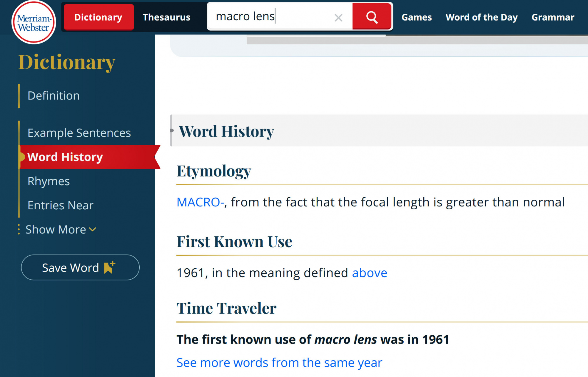
Task: Click the red magnifying glass search button
Action: coord(372,17)
